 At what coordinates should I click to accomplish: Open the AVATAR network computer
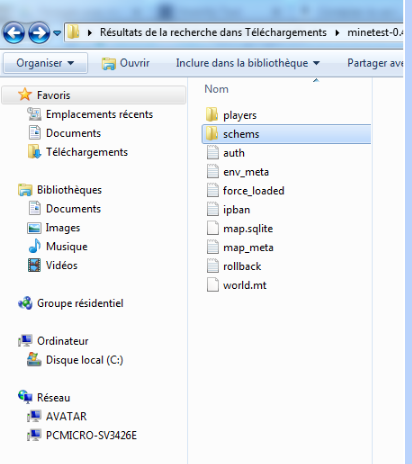(66, 416)
